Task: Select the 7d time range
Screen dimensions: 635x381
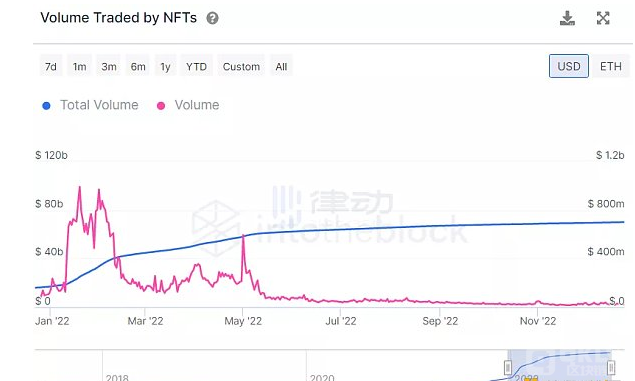Action: (51, 66)
